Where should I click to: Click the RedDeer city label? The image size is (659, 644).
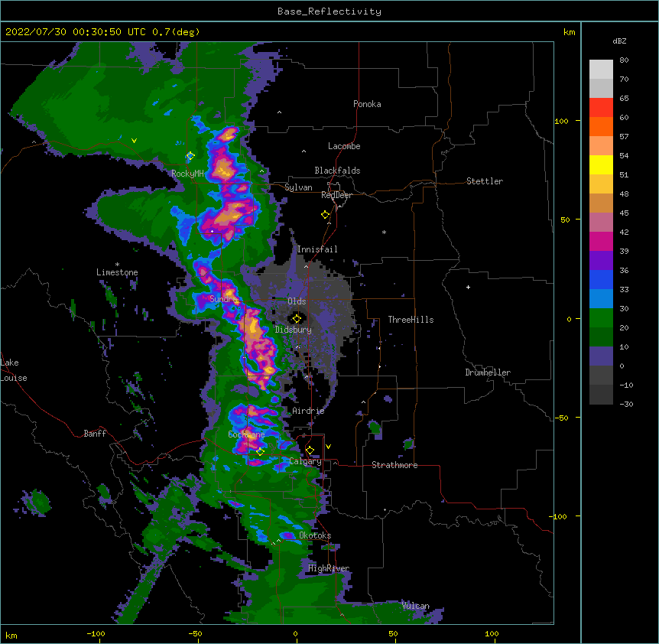336,195
